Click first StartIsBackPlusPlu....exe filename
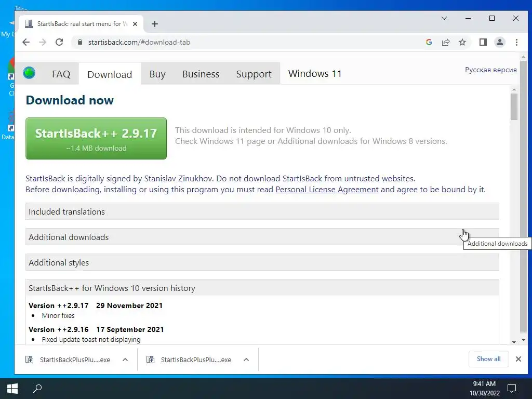The height and width of the screenshot is (399, 532). 75,360
